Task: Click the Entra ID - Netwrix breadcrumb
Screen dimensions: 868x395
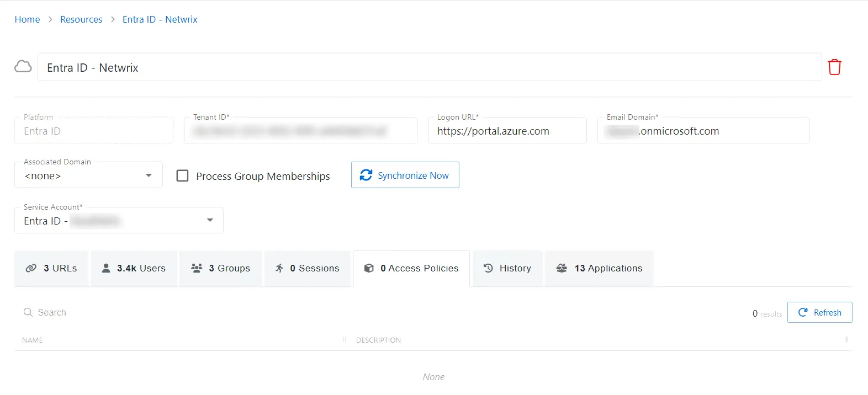Action: pos(160,19)
